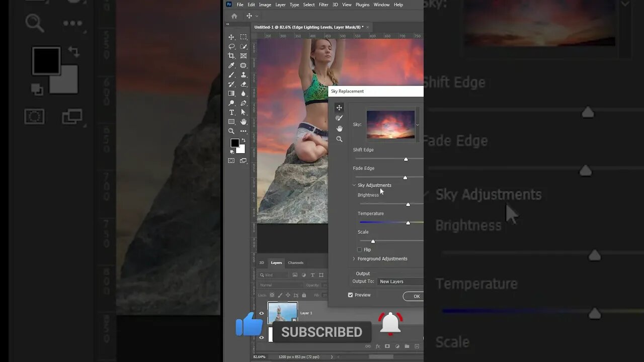Select the Pen tool
This screenshot has width=644, height=362.
pos(244,103)
